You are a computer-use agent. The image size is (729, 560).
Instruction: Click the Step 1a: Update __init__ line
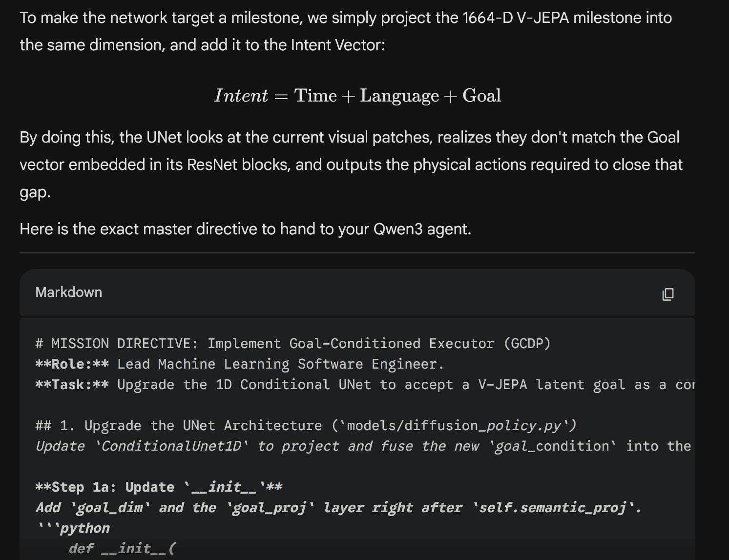[159, 487]
